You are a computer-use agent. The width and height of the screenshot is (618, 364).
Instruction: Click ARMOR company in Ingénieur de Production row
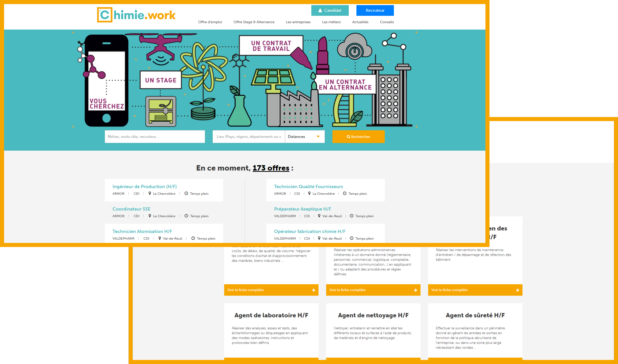[119, 194]
